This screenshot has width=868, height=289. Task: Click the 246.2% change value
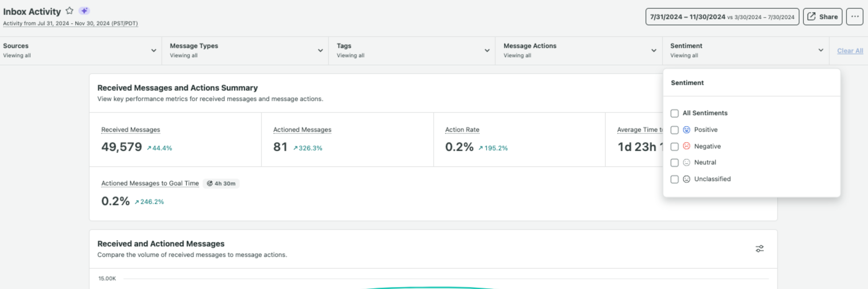pos(152,202)
